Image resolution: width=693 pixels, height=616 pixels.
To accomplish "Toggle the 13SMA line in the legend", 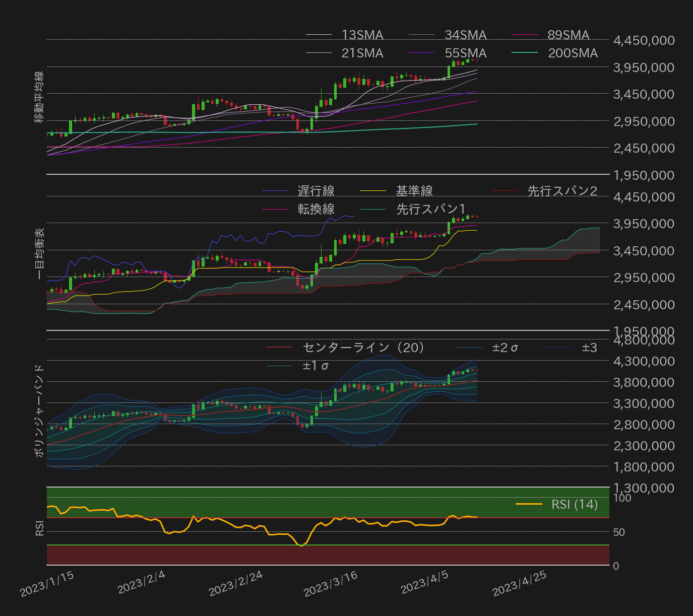I will [361, 35].
